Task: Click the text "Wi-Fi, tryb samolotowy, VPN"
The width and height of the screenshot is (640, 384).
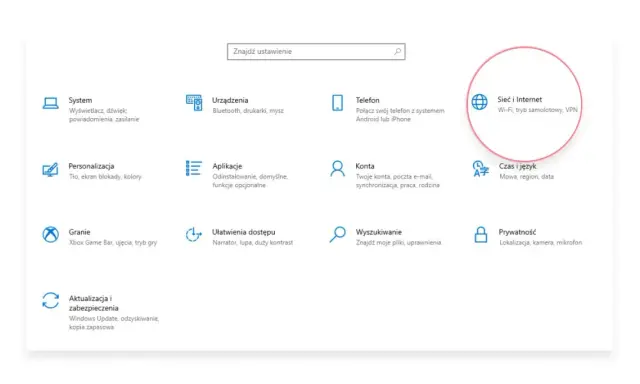Action: click(538, 110)
